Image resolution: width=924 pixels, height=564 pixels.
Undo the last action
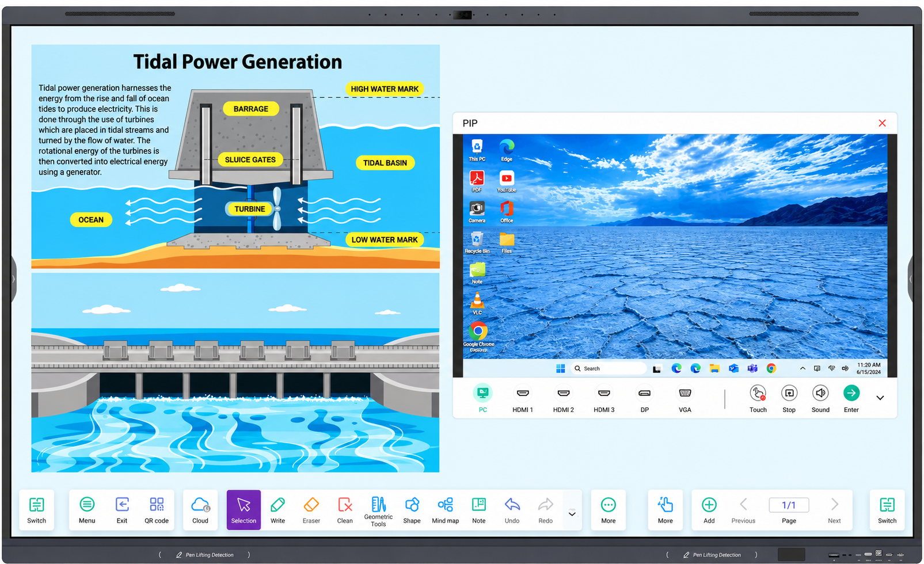pyautogui.click(x=512, y=510)
